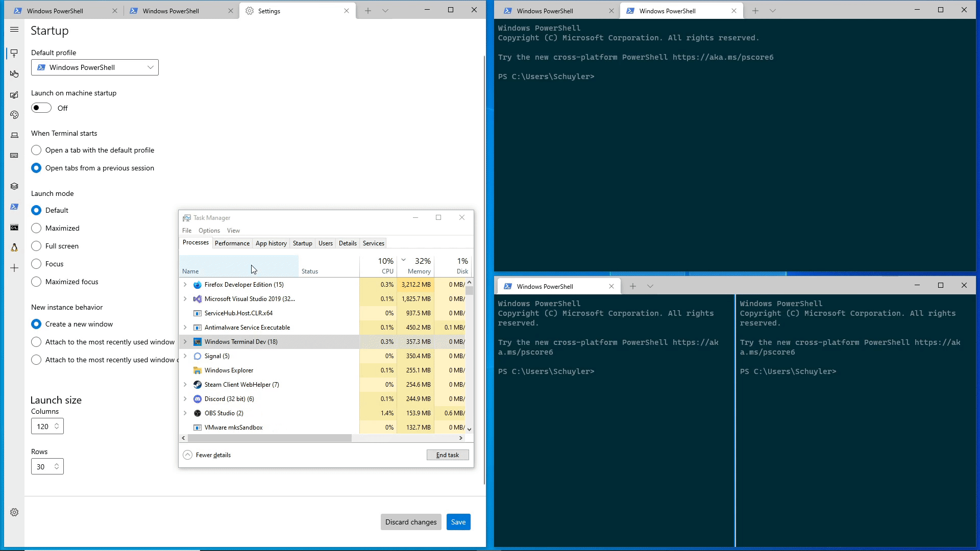Add a new profile via sidebar plus icon
Image resolution: width=980 pixels, height=551 pixels.
14,268
